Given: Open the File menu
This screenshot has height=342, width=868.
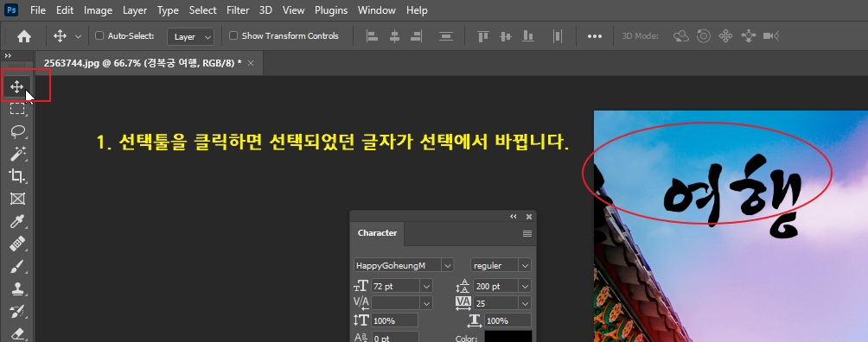Looking at the screenshot, I should [x=38, y=10].
